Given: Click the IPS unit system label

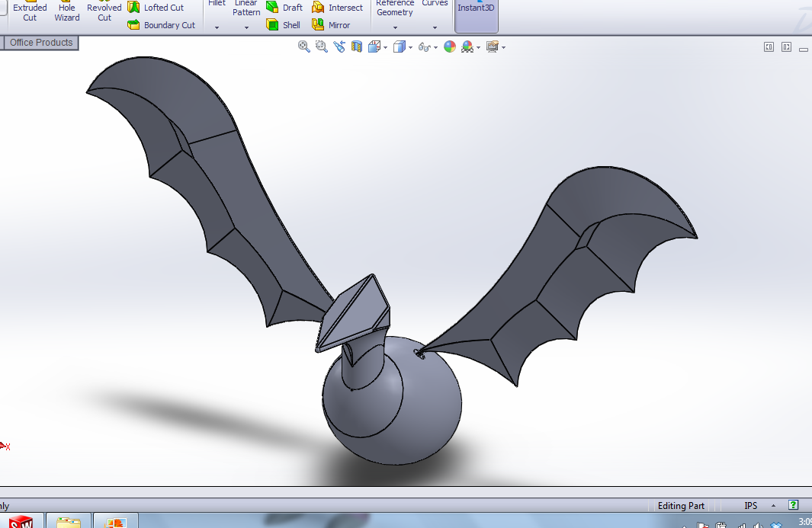Looking at the screenshot, I should tap(751, 506).
